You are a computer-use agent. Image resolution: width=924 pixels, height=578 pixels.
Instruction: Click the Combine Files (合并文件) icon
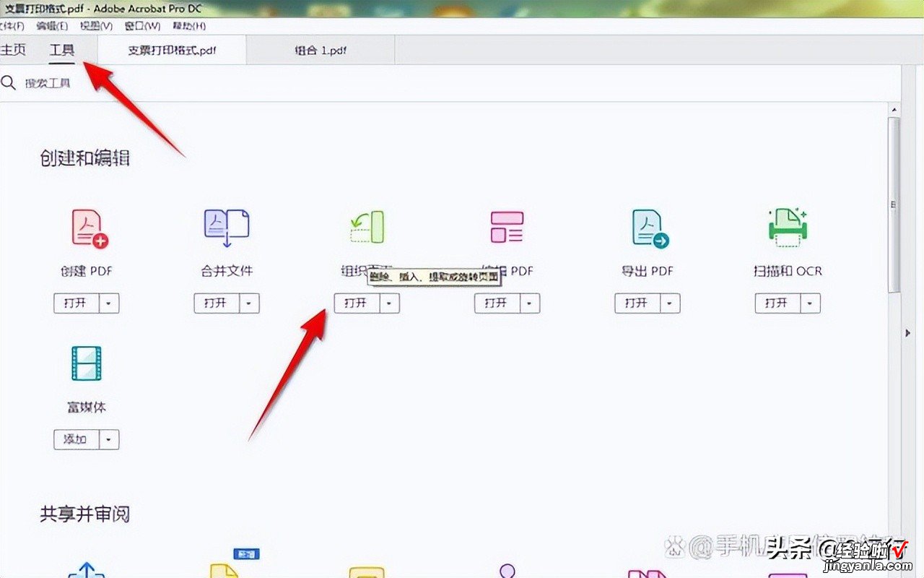pyautogui.click(x=227, y=228)
